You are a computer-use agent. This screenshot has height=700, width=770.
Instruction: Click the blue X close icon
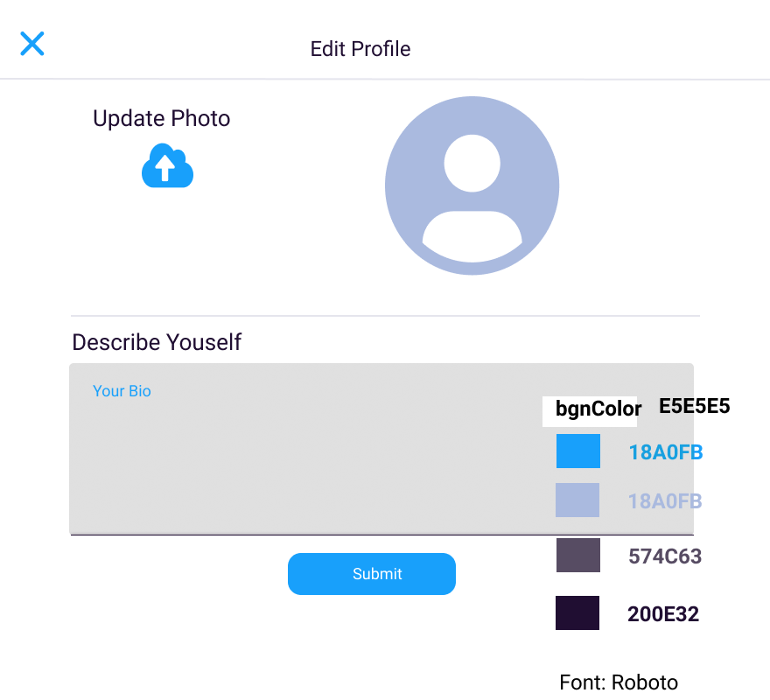(31, 44)
